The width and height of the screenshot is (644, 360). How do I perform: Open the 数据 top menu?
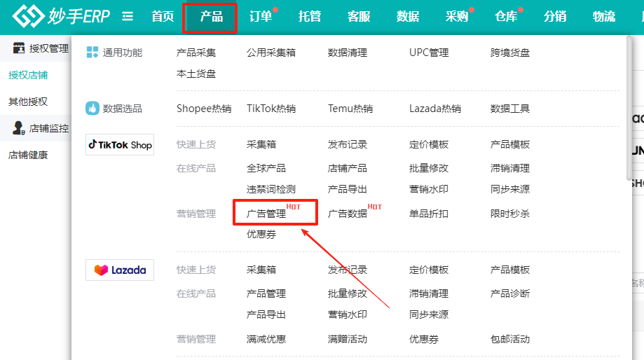(408, 16)
